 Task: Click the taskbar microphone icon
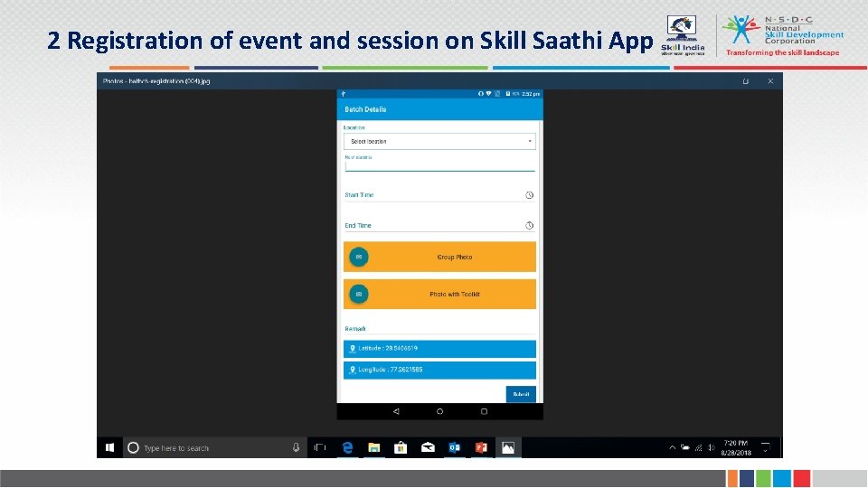[297, 447]
